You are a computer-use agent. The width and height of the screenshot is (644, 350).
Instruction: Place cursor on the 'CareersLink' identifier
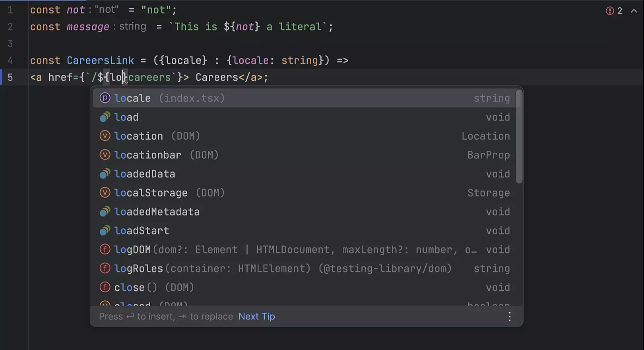coord(100,60)
